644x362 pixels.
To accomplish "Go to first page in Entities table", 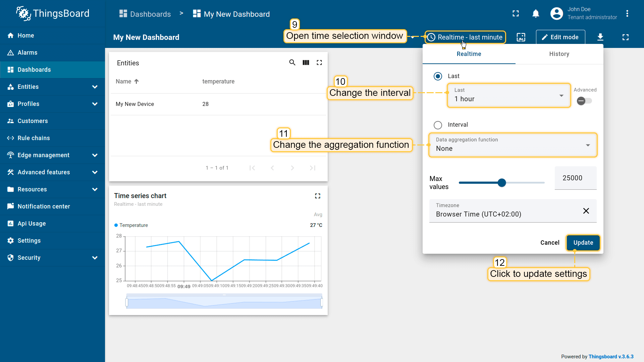I will [x=252, y=168].
